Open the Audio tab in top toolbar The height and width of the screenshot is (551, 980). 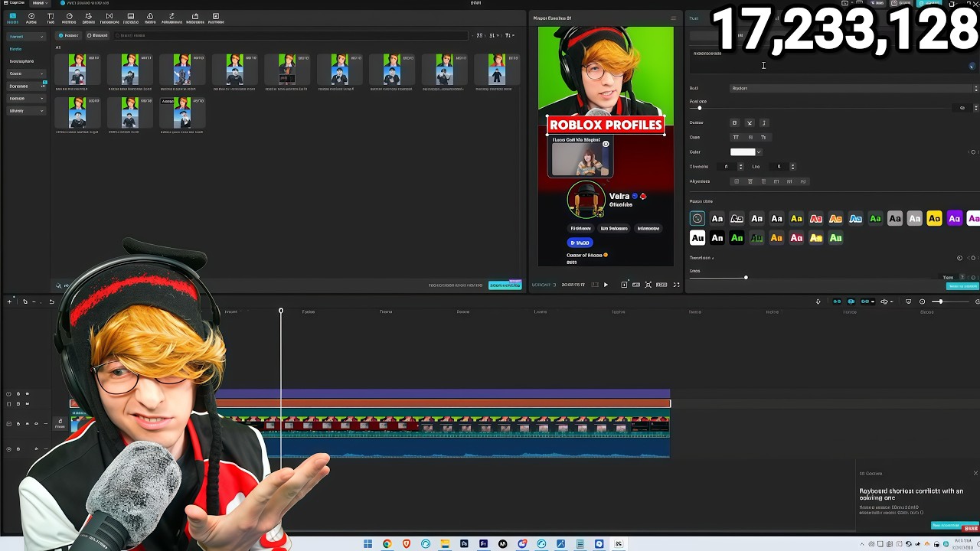[x=31, y=18]
